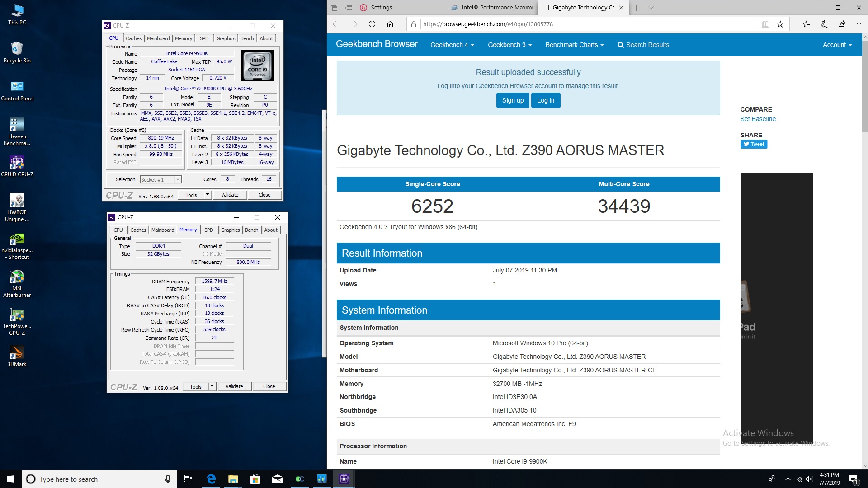Viewport: 868px width, 488px height.
Task: Click the browser refresh icon
Action: pos(372,24)
